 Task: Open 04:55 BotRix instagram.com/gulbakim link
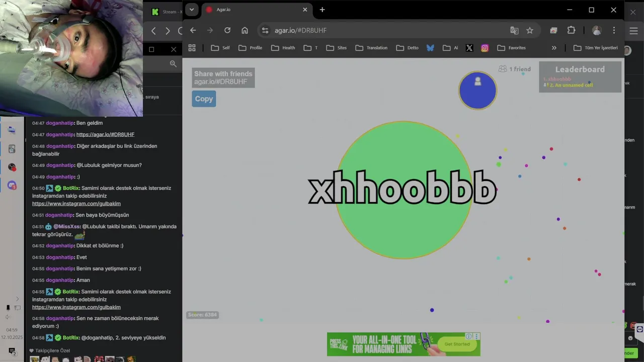(x=76, y=307)
